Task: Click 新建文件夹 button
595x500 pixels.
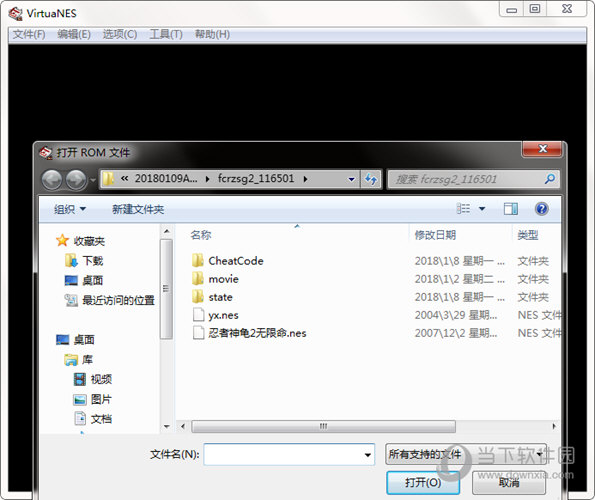Action: coord(138,209)
